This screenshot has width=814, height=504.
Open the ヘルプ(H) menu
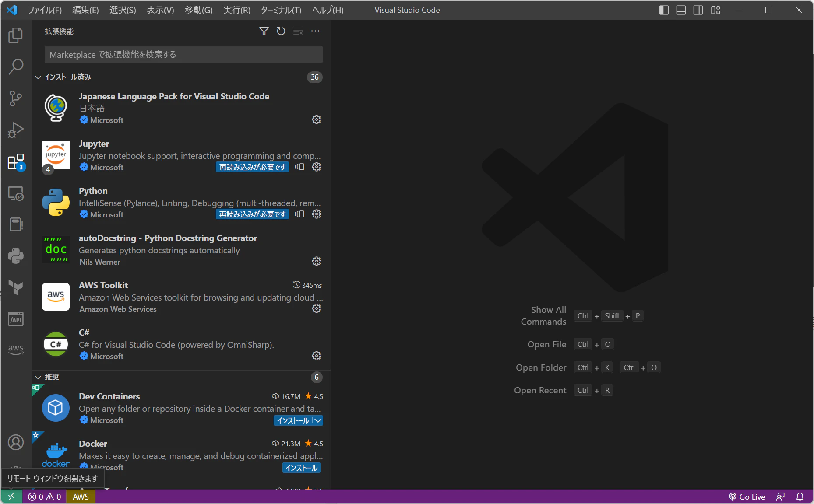click(328, 10)
